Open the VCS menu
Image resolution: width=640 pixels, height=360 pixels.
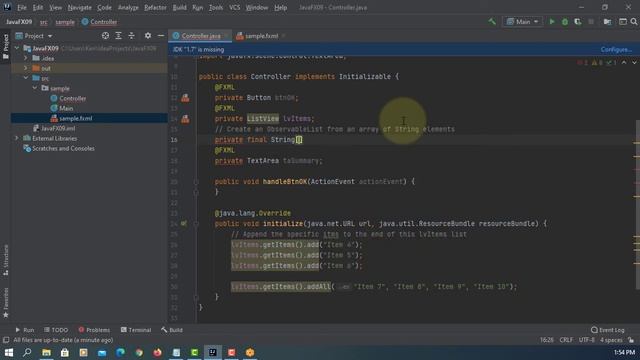coord(234,7)
